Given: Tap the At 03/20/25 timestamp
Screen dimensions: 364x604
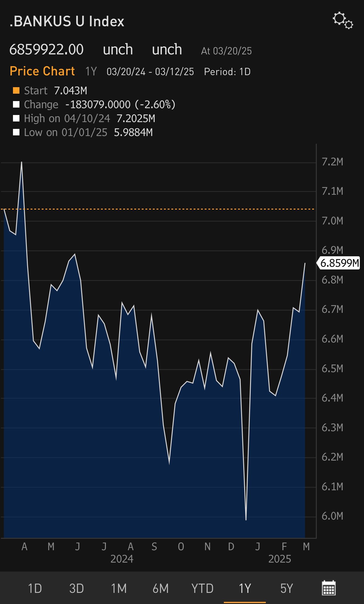Looking at the screenshot, I should pos(226,51).
